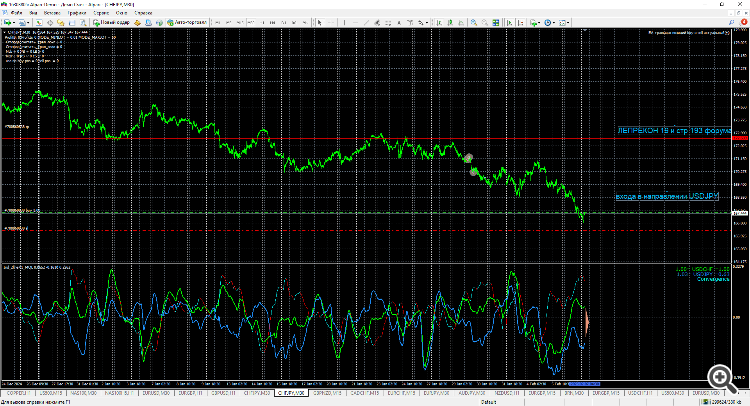The height and width of the screenshot is (406, 750).
Task: Switch to the AUDJPY,M30 chart tab
Action: click(x=471, y=393)
